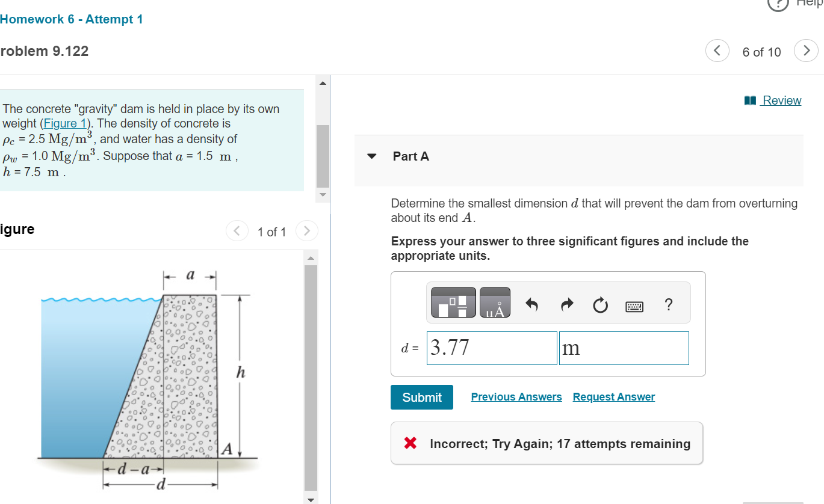
Task: Collapse the Part A section
Action: click(371, 155)
